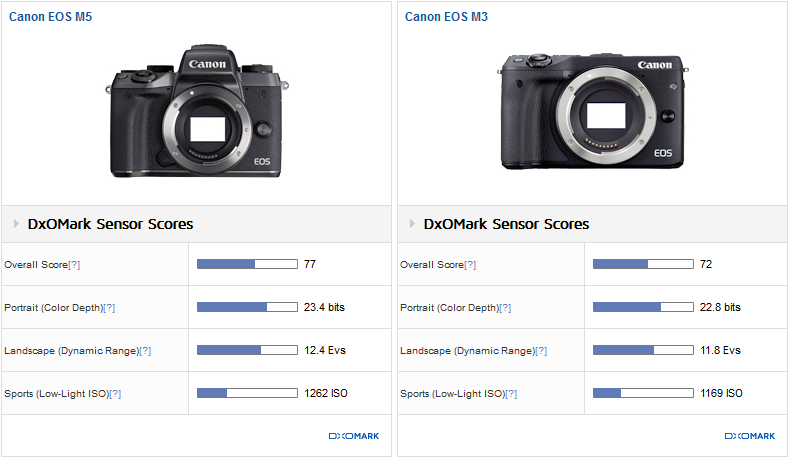789x458 pixels.
Task: Click the Canon EOS M3 camera image
Action: click(x=593, y=111)
